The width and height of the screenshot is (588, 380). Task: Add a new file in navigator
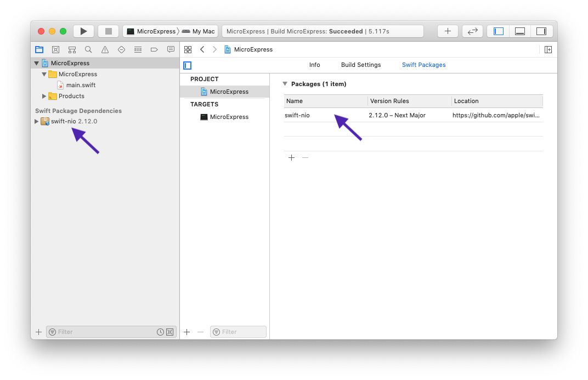(38, 332)
